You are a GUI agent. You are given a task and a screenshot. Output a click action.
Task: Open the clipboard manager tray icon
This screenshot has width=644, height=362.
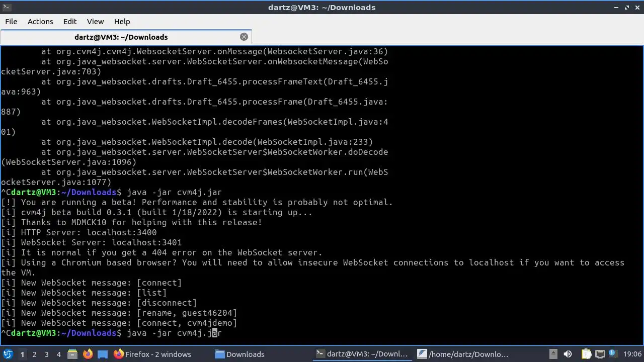[586, 354]
